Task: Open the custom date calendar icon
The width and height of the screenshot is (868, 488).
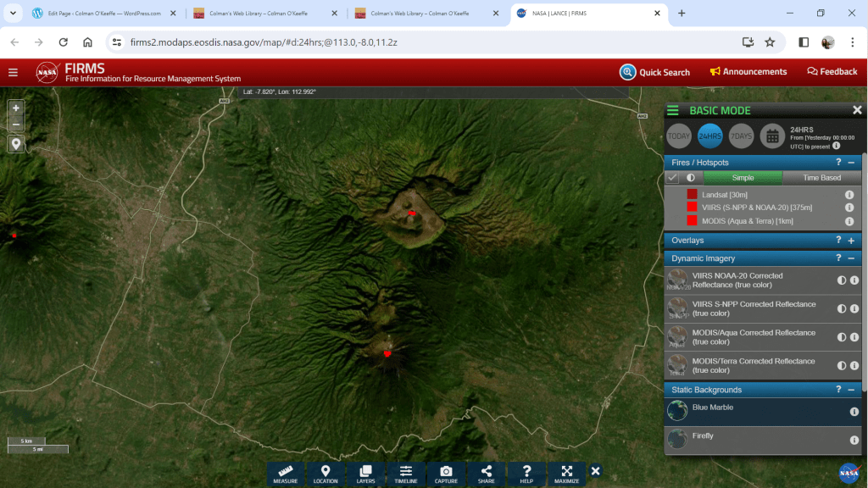Action: click(x=771, y=136)
